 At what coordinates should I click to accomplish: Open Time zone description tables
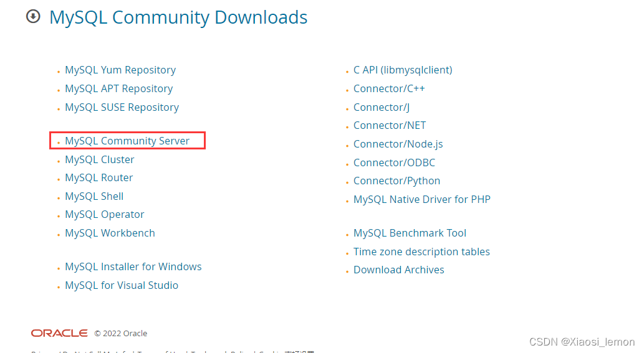click(x=421, y=252)
